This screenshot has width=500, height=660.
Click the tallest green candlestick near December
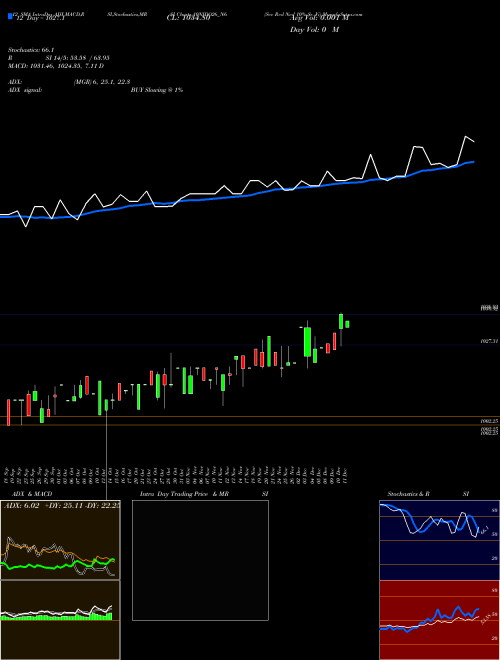308,342
